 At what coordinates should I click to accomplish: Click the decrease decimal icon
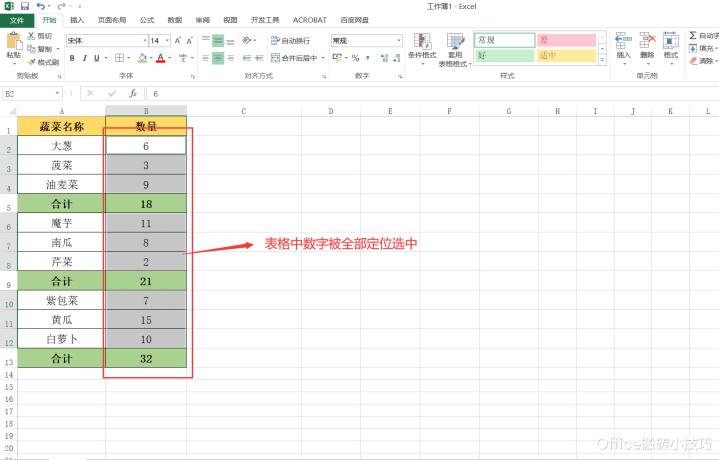[397, 58]
